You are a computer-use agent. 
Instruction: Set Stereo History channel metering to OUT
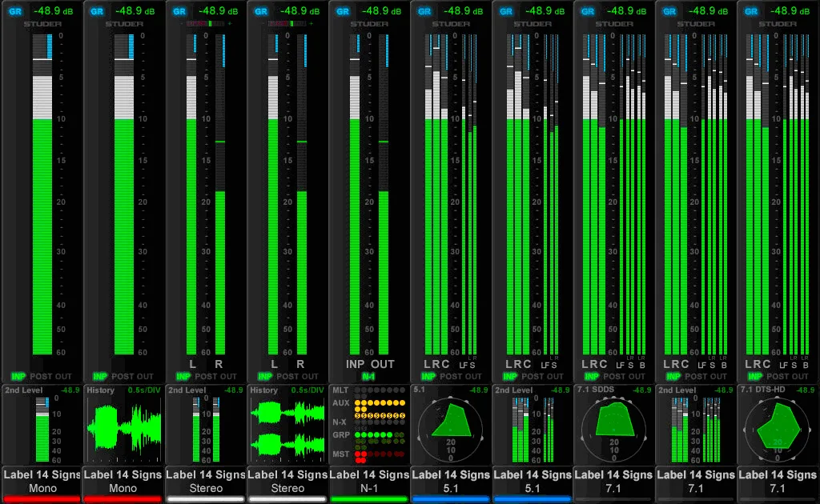310,376
